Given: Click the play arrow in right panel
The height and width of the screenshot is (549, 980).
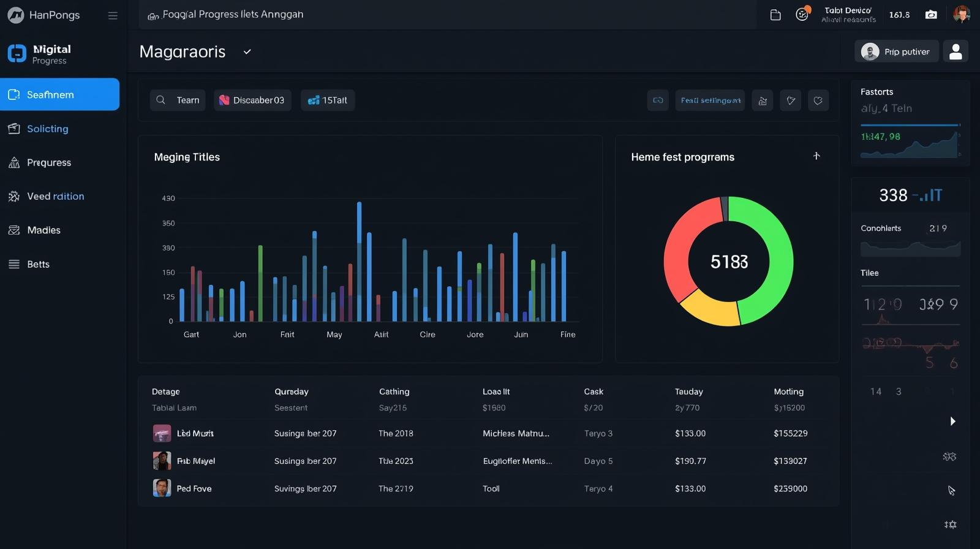Looking at the screenshot, I should point(952,421).
